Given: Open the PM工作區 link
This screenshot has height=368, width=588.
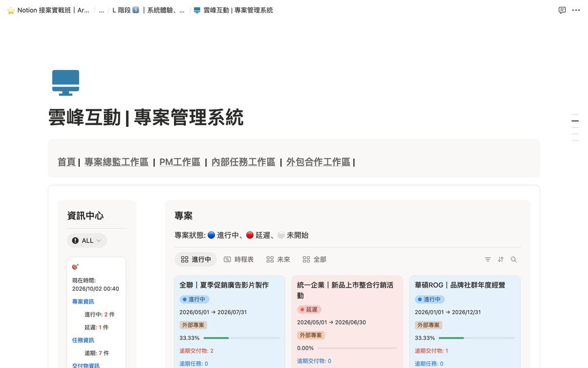Looking at the screenshot, I should pos(179,162).
